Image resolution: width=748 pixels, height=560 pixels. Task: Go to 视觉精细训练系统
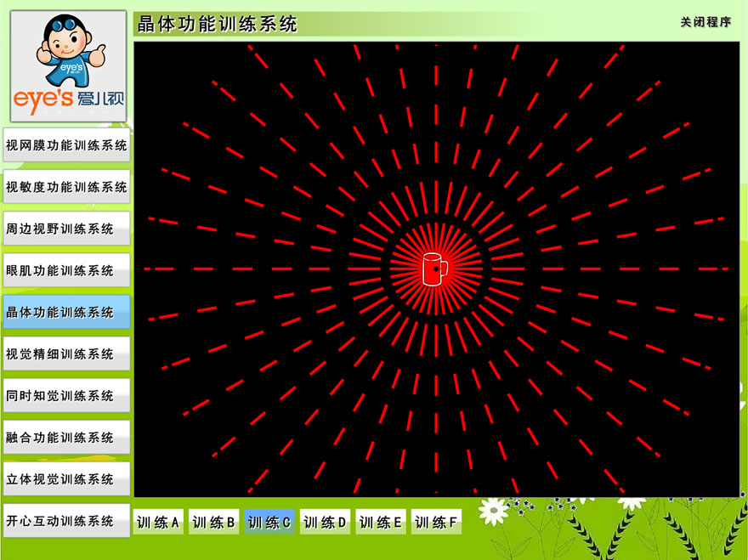tap(66, 354)
